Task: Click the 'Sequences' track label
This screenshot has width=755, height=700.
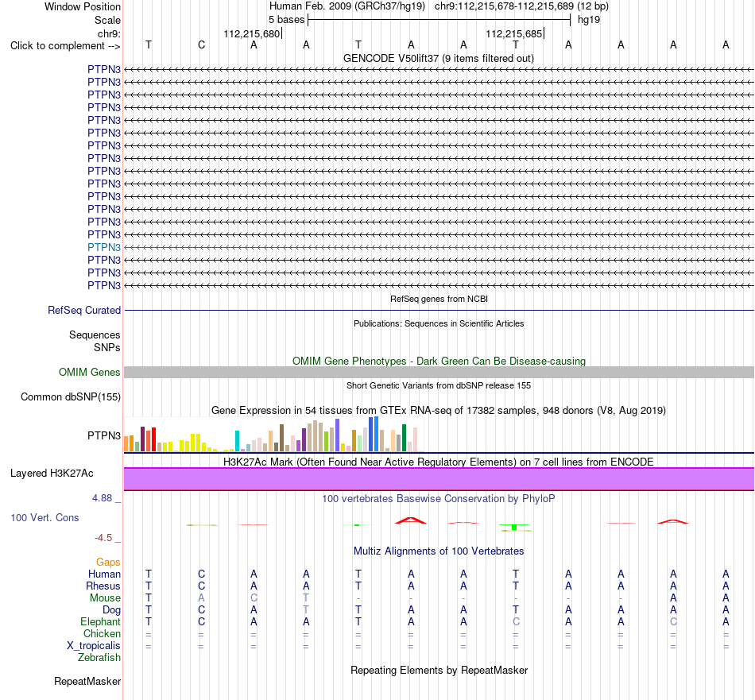Action: pyautogui.click(x=95, y=335)
